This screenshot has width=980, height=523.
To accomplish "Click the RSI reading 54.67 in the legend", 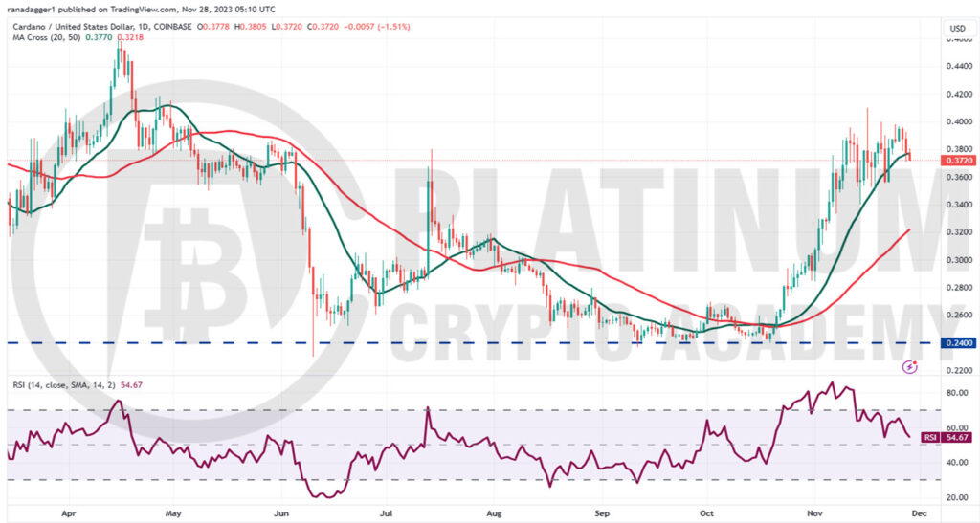I will tap(131, 385).
